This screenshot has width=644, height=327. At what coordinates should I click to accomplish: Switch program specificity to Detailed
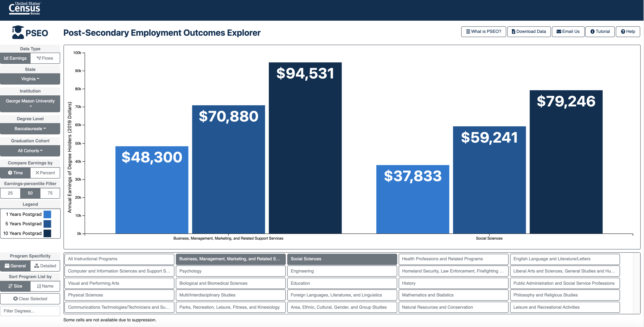(x=45, y=265)
